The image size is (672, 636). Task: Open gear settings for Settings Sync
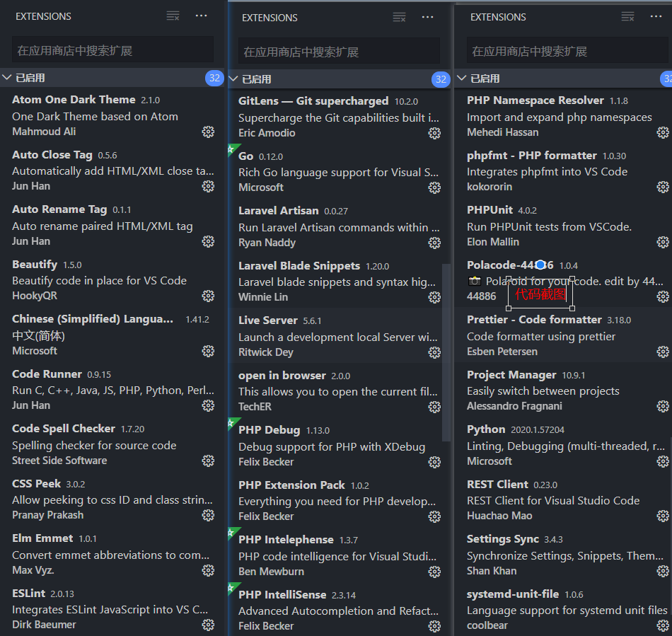pos(663,571)
